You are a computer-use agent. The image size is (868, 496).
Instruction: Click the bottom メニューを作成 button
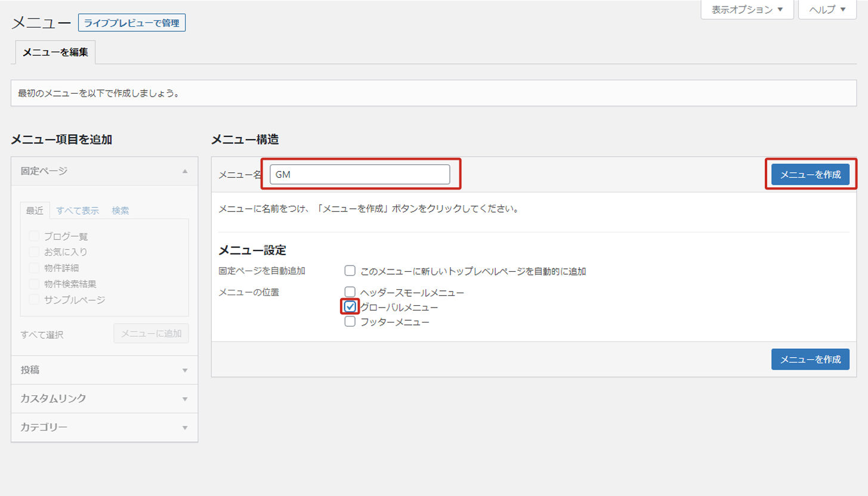point(810,359)
